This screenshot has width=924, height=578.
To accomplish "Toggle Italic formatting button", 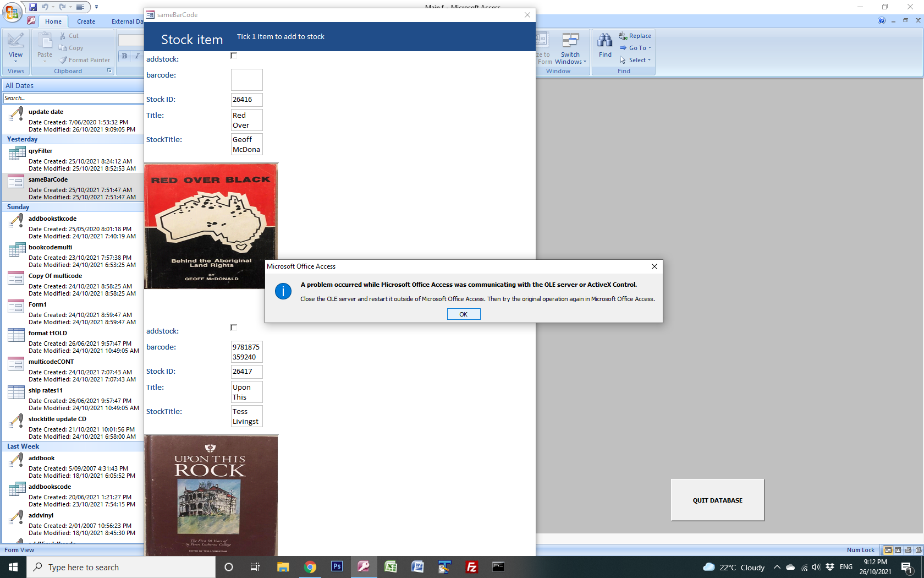I will tap(137, 56).
